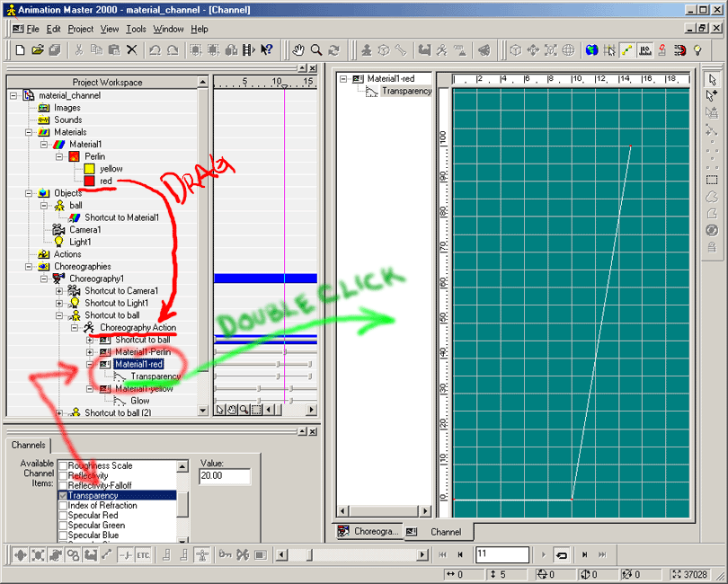The image size is (728, 584).
Task: Expand Shortcut to Camera1 node
Action: click(59, 291)
